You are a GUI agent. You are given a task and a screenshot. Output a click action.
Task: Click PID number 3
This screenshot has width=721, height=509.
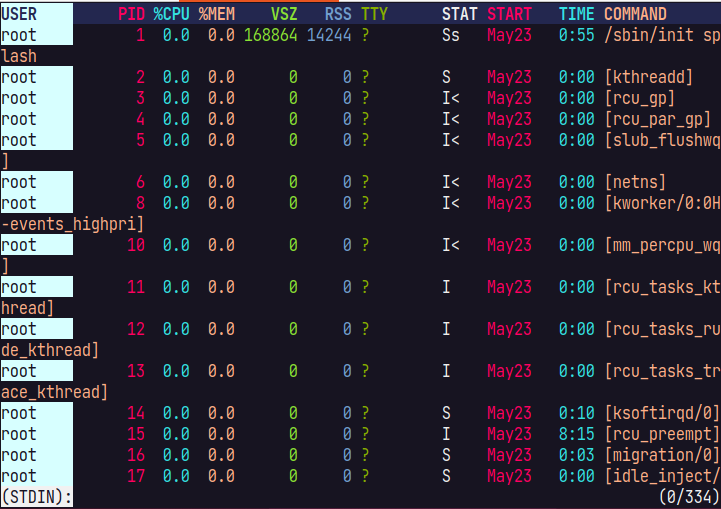point(141,98)
